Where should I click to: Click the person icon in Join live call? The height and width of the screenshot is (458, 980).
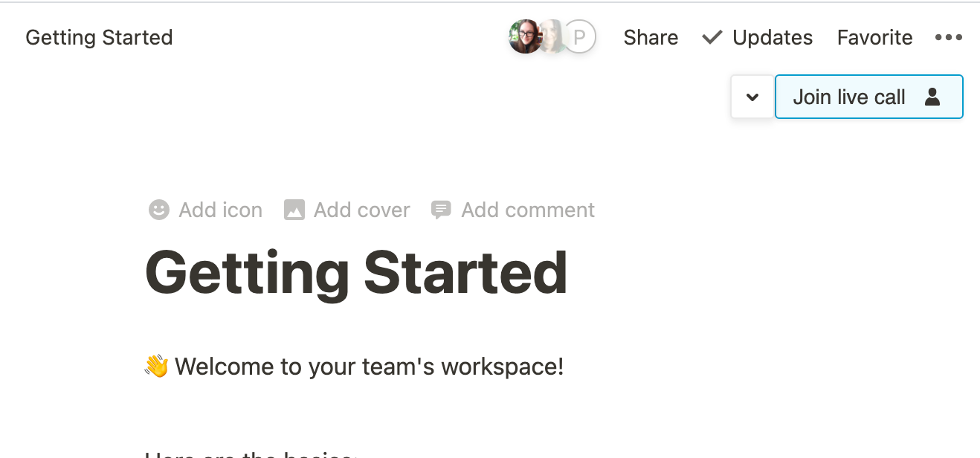932,97
